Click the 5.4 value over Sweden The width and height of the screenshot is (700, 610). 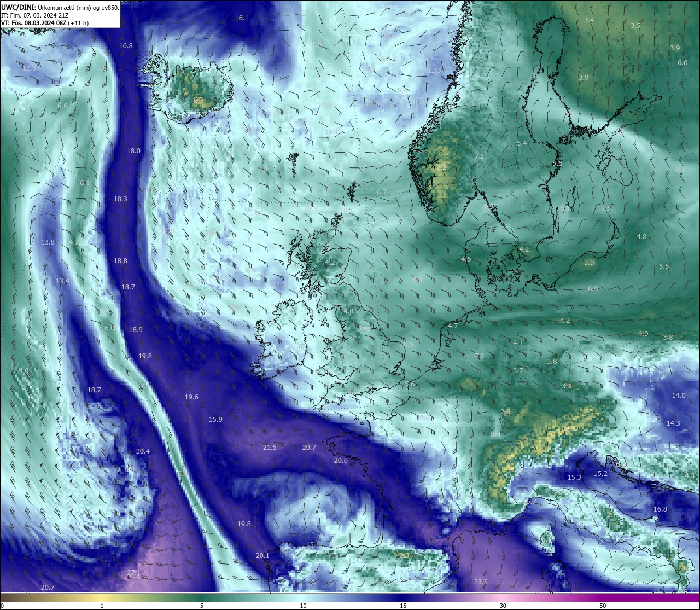(522, 143)
